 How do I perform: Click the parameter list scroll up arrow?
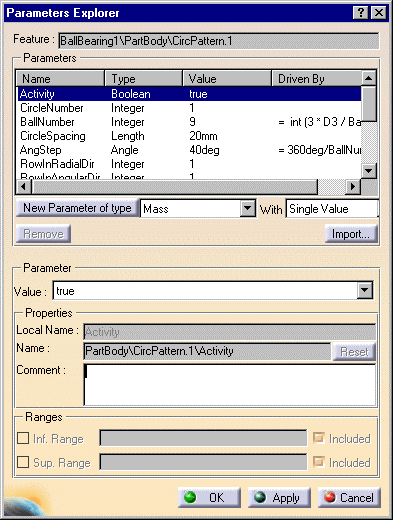(x=368, y=79)
